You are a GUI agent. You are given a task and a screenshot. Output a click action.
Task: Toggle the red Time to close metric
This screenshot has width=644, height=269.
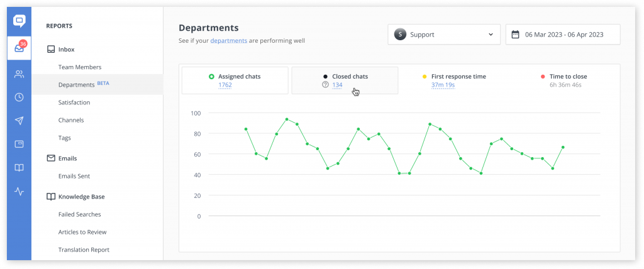[x=564, y=80]
